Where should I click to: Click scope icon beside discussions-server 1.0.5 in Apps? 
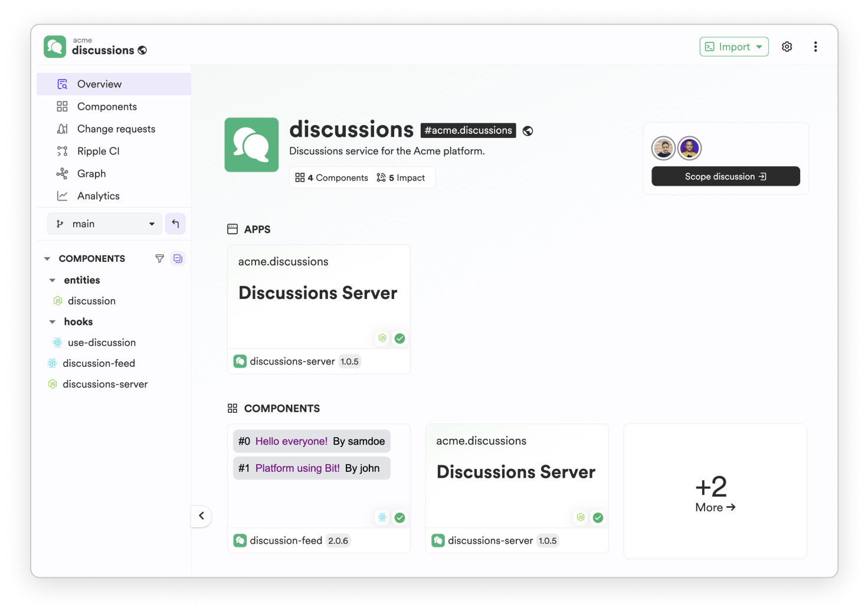(x=240, y=361)
